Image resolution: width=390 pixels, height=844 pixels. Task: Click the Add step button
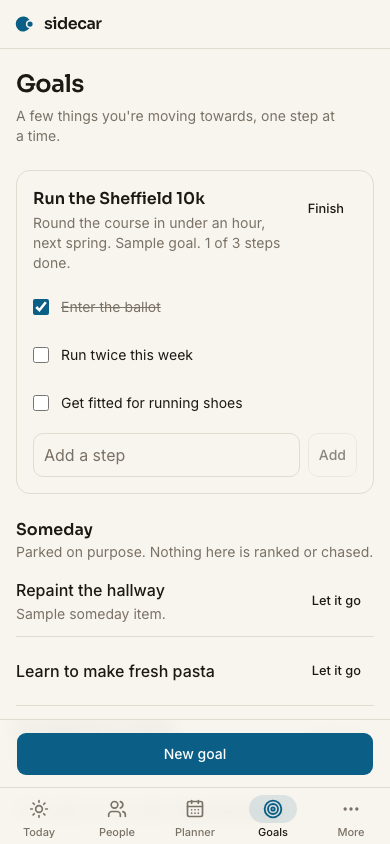coord(332,455)
